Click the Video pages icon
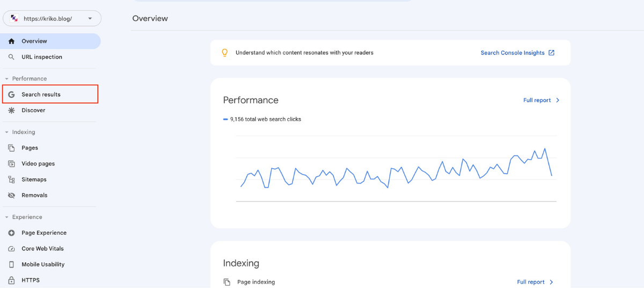 (x=11, y=164)
